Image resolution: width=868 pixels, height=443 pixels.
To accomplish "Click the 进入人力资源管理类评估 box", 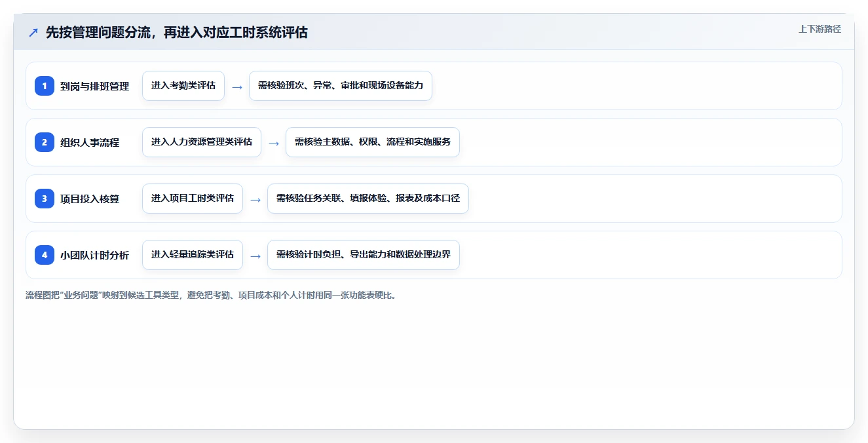I will pos(202,142).
